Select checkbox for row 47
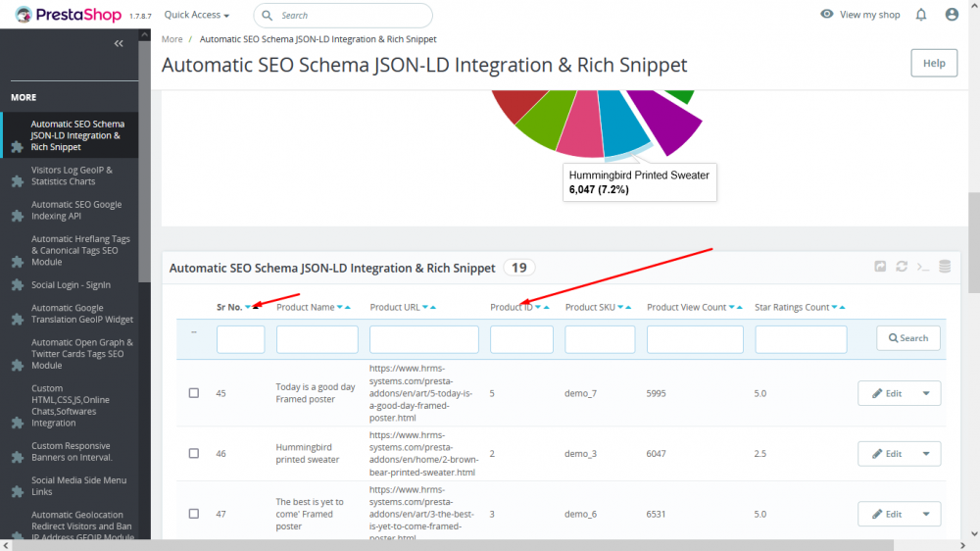 194,514
